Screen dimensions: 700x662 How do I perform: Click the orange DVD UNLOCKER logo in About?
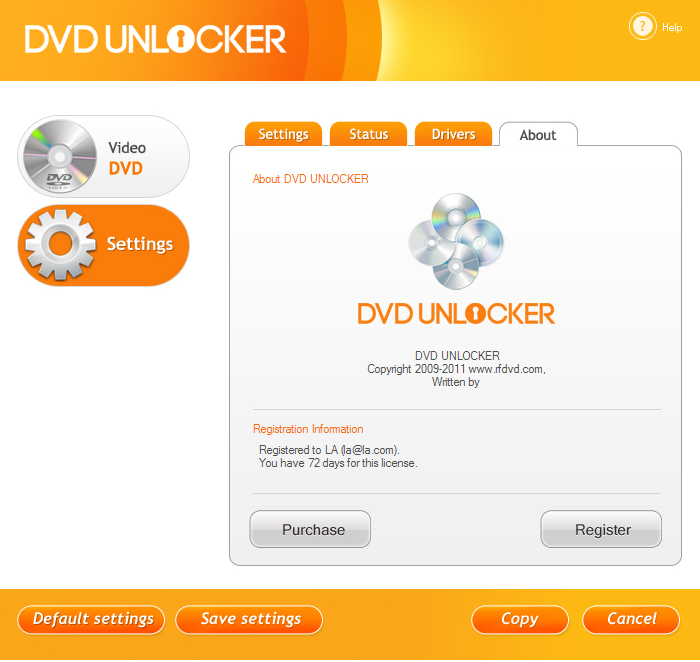(456, 313)
